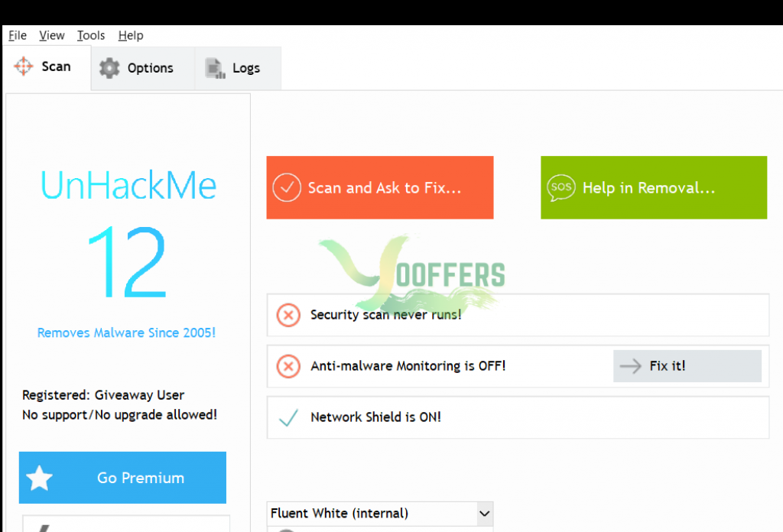783x532 pixels.
Task: Click the star icon on Go Premium
Action: pos(40,478)
